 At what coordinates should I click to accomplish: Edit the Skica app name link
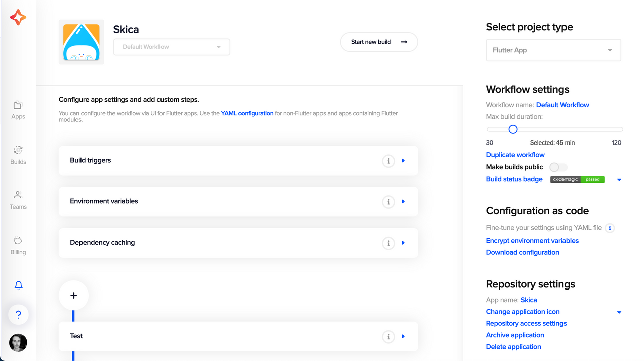coord(529,300)
